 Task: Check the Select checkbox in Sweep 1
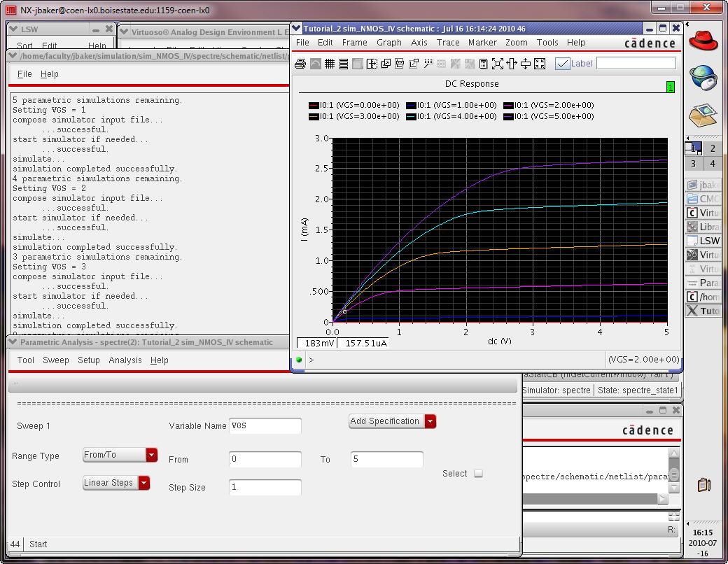[479, 473]
